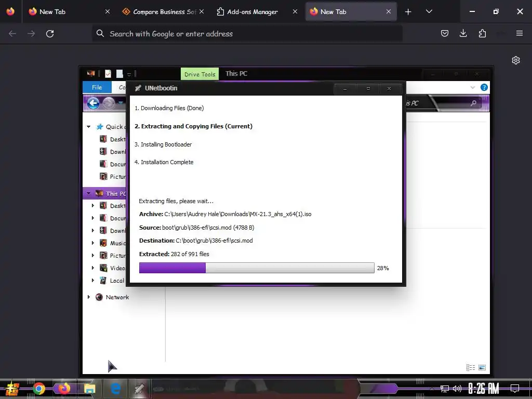
Task: Close the Compare Business Software tab
Action: tap(202, 11)
